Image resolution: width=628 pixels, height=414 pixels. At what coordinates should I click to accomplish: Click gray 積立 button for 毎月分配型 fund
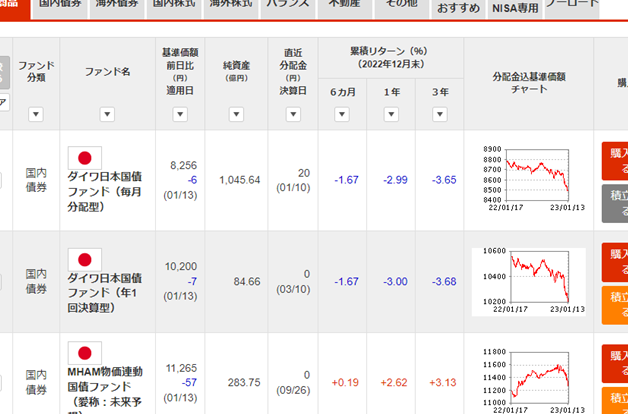point(615,203)
